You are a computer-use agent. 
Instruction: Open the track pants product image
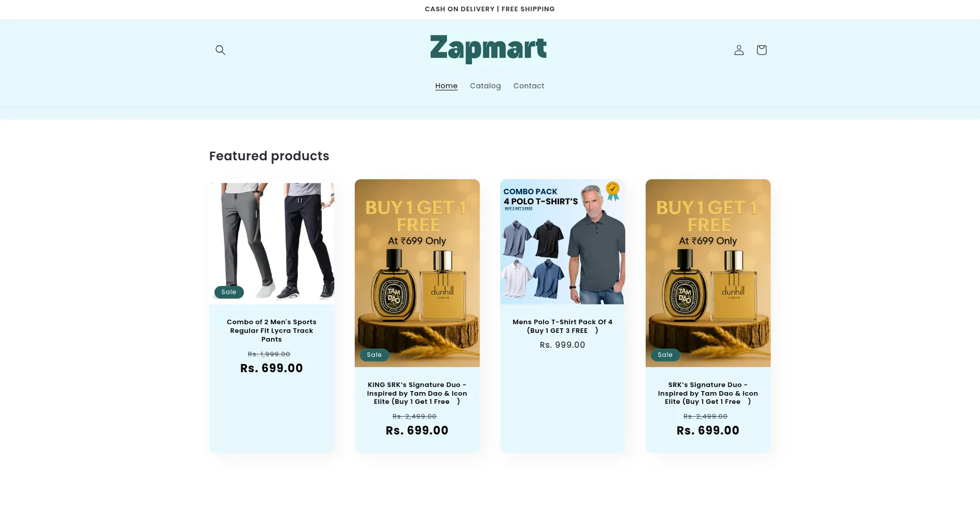[x=272, y=242]
